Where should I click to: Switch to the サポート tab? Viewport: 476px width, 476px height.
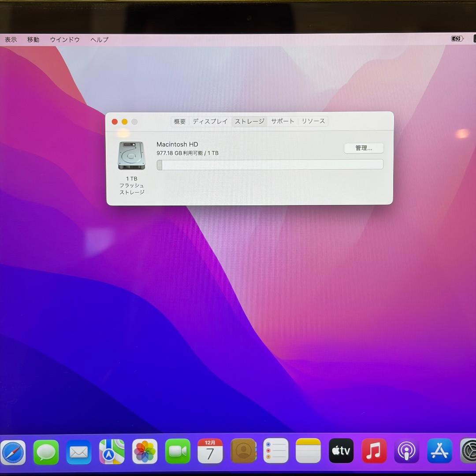pyautogui.click(x=283, y=121)
